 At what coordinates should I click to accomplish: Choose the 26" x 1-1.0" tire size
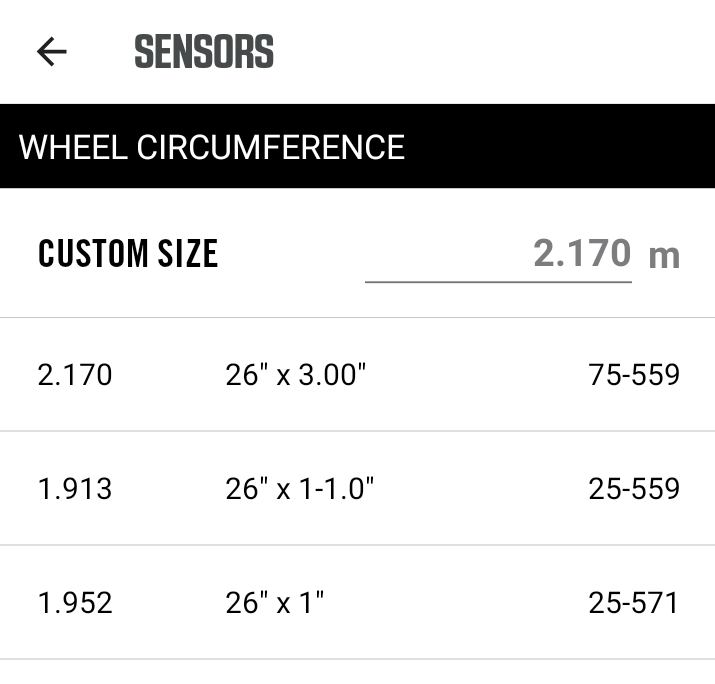point(299,489)
